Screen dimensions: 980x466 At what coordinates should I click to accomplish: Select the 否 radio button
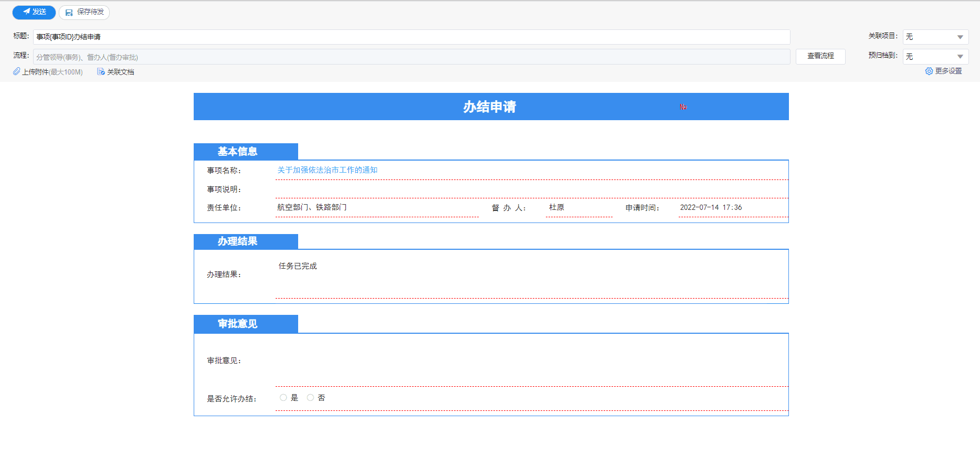point(311,398)
